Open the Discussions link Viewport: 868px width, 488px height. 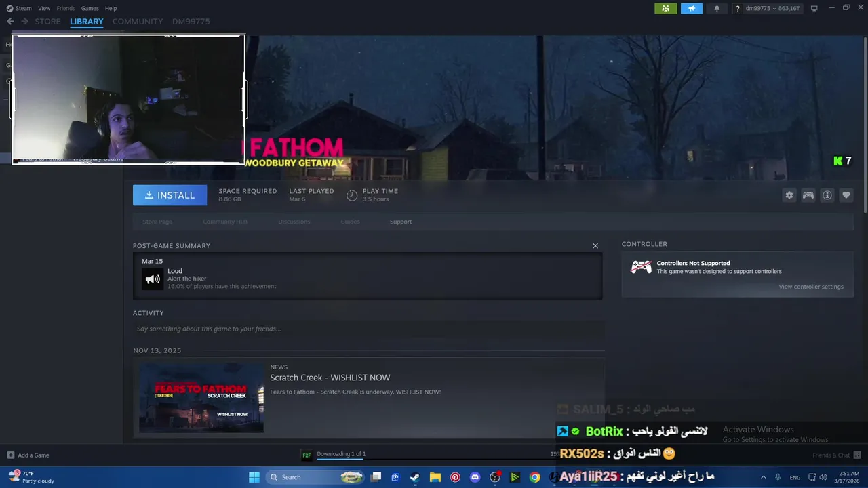(x=294, y=222)
